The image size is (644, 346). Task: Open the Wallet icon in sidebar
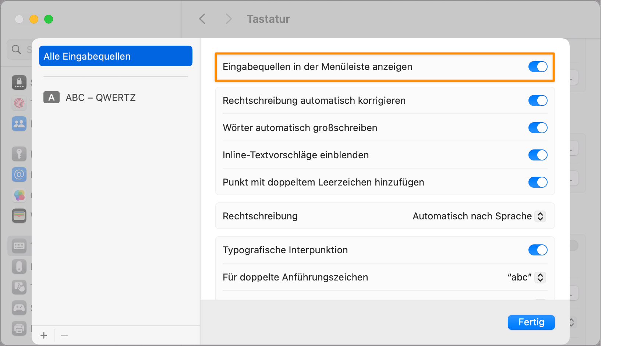tap(19, 216)
